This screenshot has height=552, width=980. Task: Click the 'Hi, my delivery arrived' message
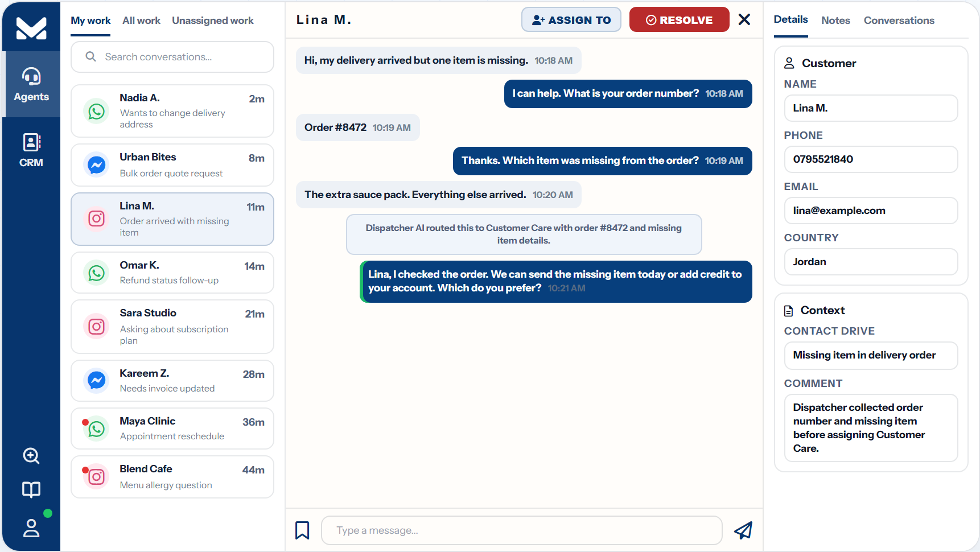click(439, 60)
